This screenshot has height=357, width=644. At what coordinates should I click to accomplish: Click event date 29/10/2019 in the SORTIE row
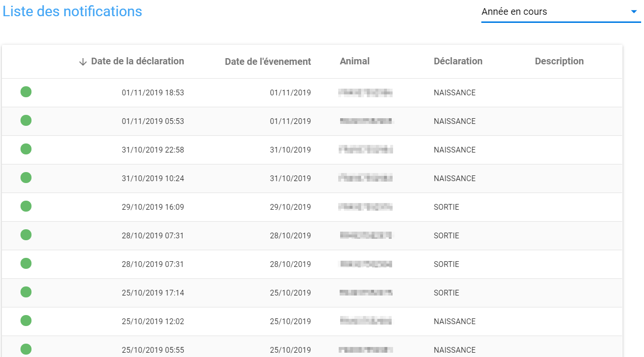point(291,207)
